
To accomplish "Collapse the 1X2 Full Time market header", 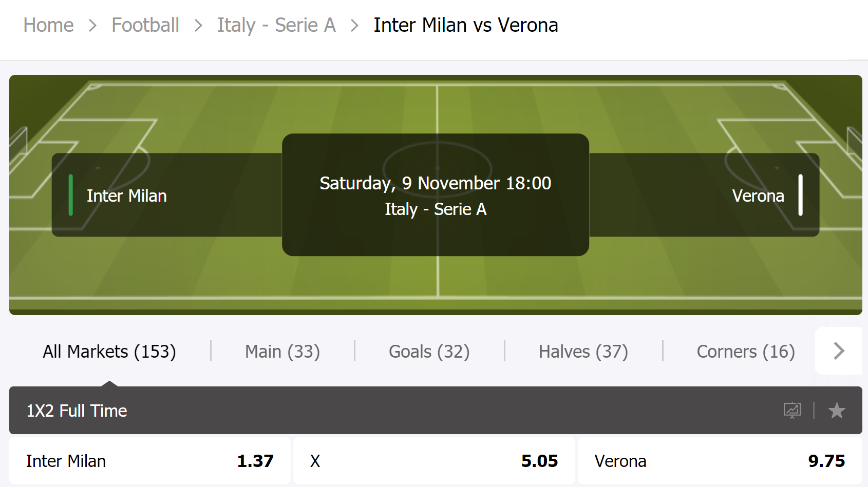I will 436,411.
